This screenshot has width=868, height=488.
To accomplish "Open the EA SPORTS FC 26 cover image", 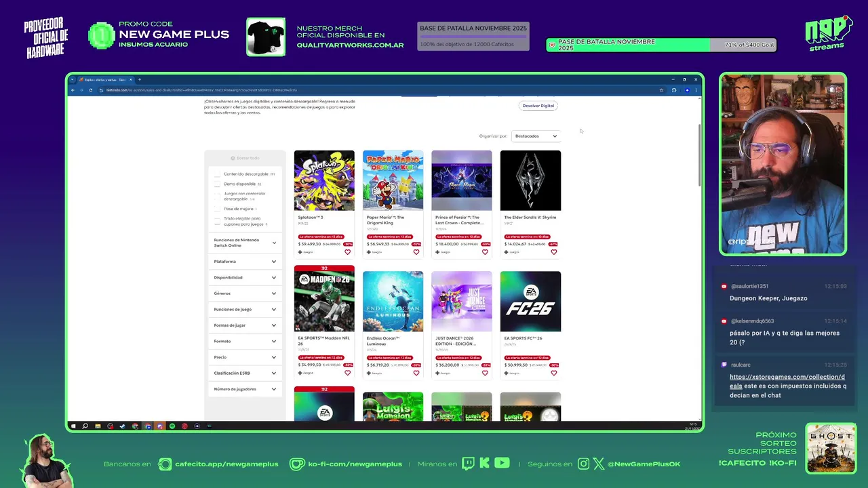I will 530,302.
